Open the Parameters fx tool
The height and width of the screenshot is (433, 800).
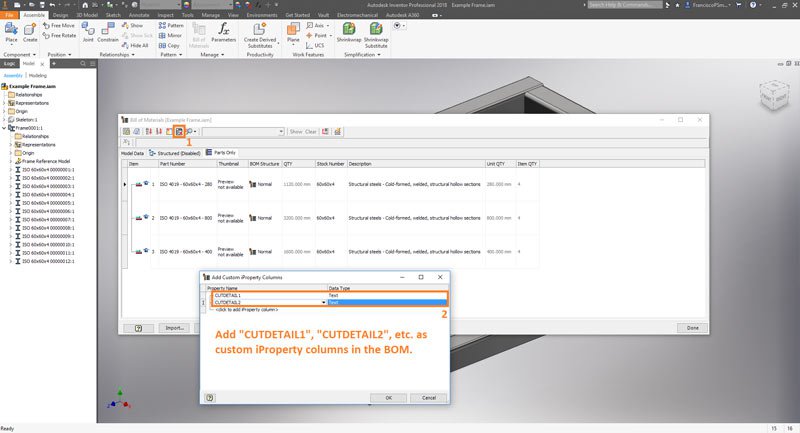click(x=223, y=32)
